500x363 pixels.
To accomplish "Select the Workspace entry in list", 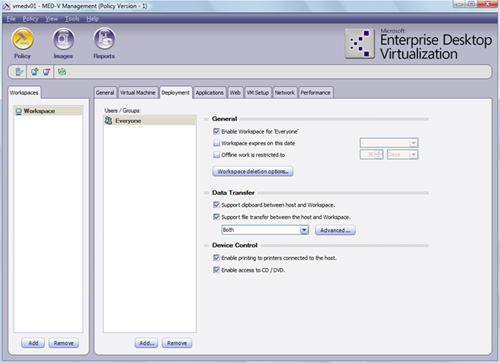I will (48, 111).
